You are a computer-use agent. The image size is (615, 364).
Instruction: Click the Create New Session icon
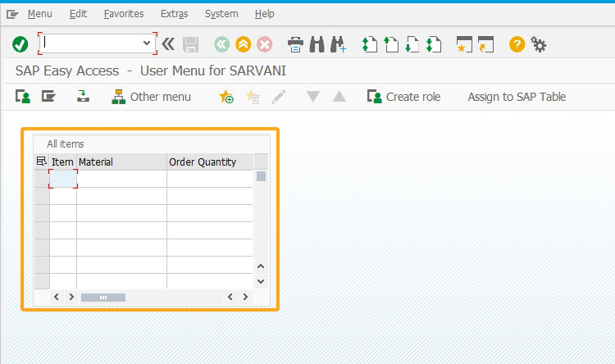pos(464,44)
